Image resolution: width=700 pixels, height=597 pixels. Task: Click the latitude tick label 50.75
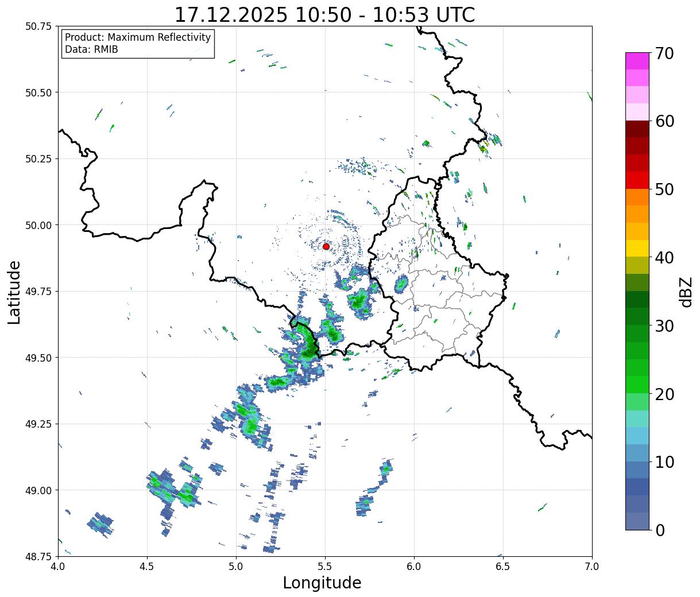pyautogui.click(x=38, y=26)
